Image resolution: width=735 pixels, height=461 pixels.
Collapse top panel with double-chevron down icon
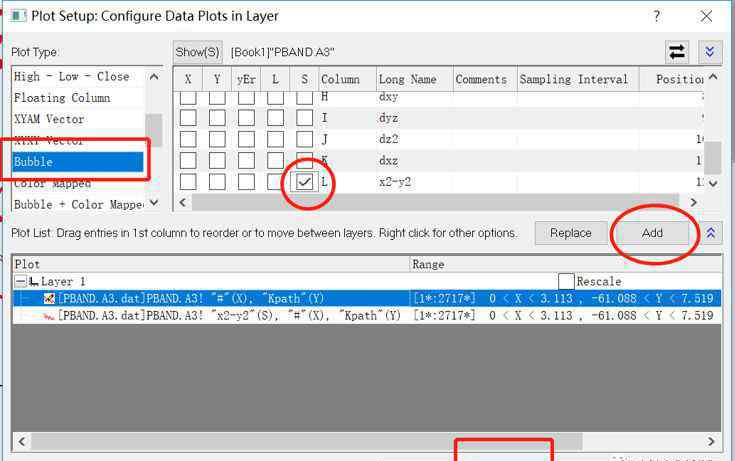(710, 52)
